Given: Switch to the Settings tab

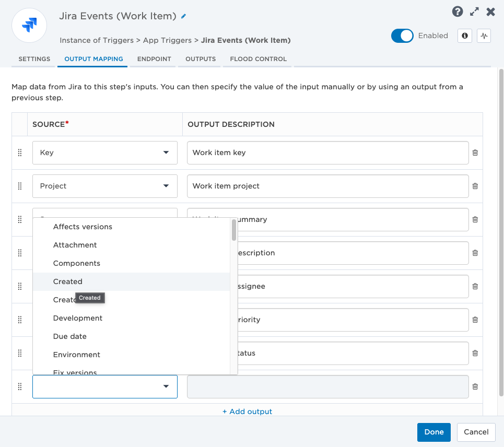Looking at the screenshot, I should (34, 59).
